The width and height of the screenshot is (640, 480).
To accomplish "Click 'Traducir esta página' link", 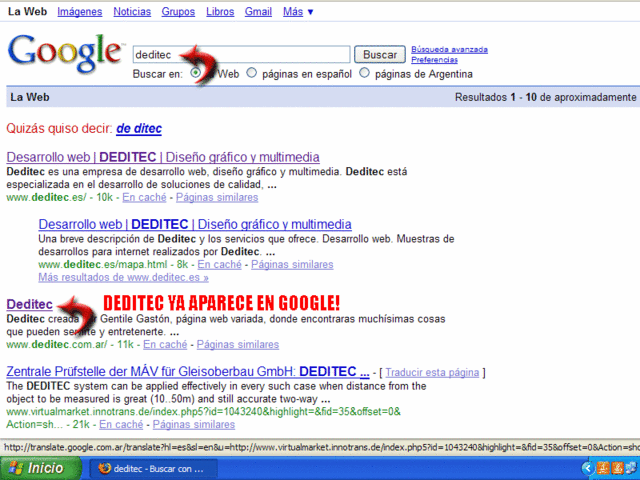I will pos(432,373).
